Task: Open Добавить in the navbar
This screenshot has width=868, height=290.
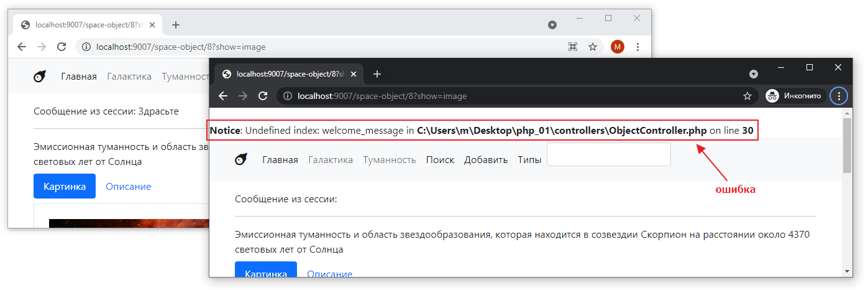Action: (x=486, y=160)
